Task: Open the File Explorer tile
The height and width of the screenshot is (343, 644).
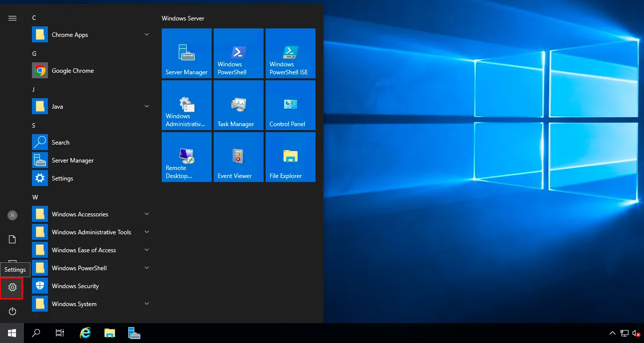Action: coord(290,157)
